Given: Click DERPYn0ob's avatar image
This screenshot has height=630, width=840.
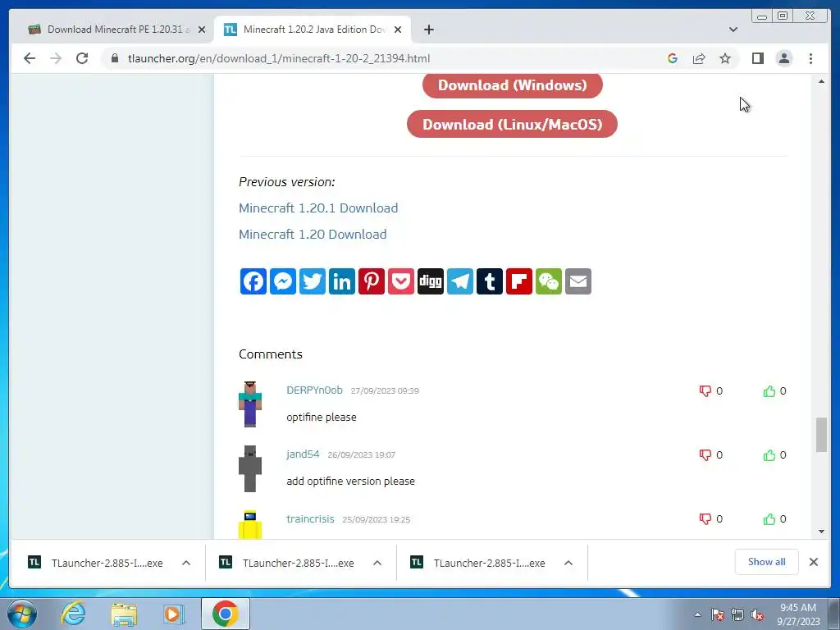Looking at the screenshot, I should tap(250, 404).
